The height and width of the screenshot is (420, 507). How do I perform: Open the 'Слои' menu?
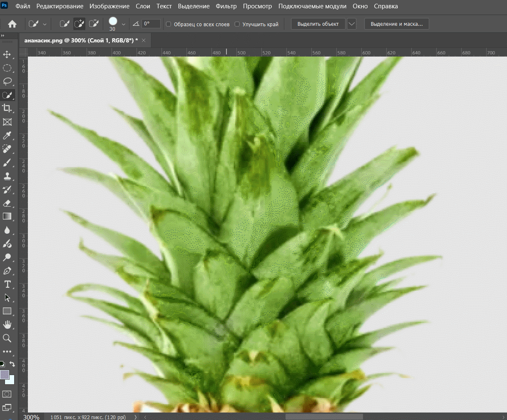click(143, 6)
